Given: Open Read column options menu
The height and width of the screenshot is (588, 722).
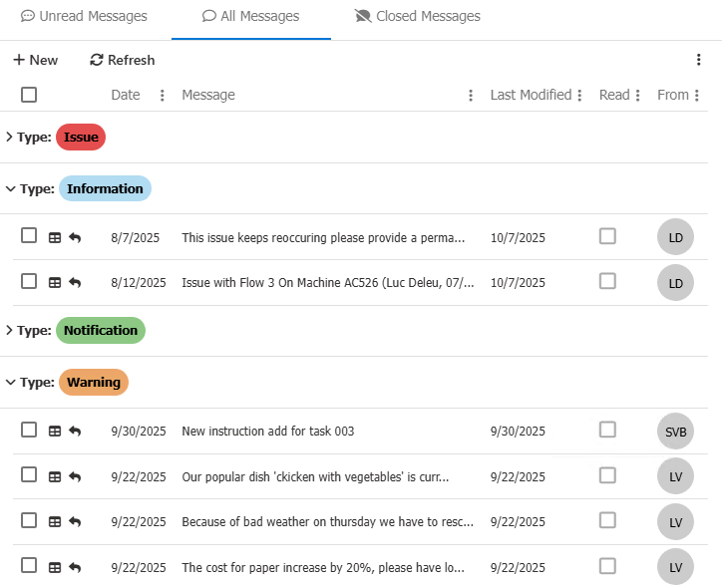Looking at the screenshot, I should (x=638, y=96).
